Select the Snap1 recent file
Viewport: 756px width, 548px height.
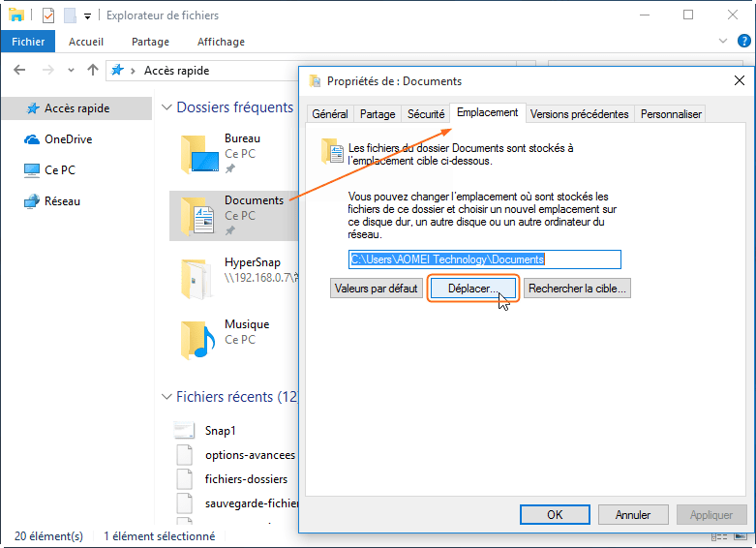pyautogui.click(x=220, y=430)
